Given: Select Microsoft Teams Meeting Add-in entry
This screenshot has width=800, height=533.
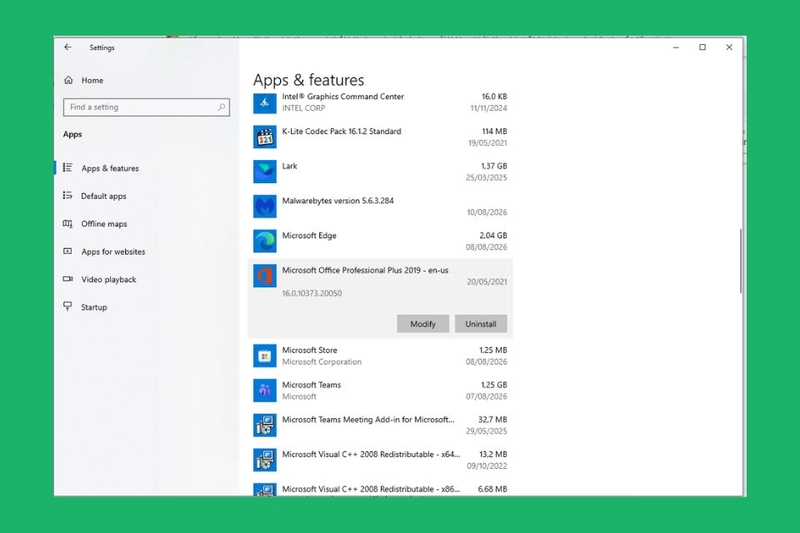Looking at the screenshot, I should coord(380,425).
